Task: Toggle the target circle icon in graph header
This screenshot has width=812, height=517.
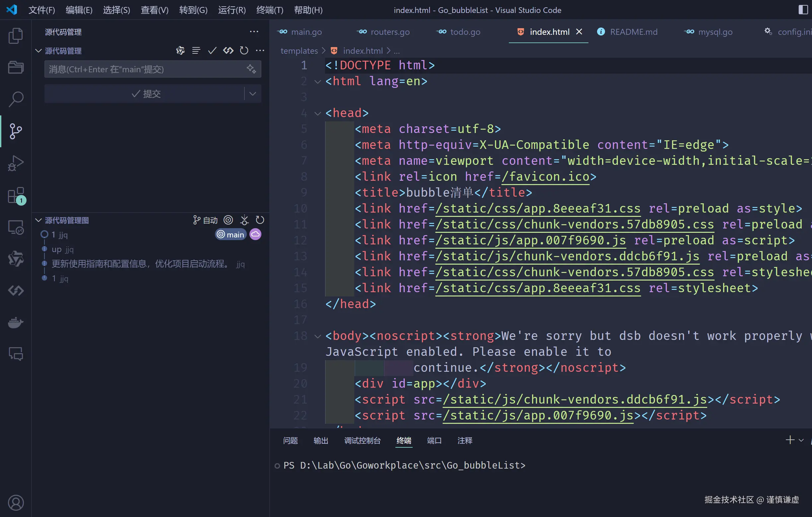Action: pos(228,221)
